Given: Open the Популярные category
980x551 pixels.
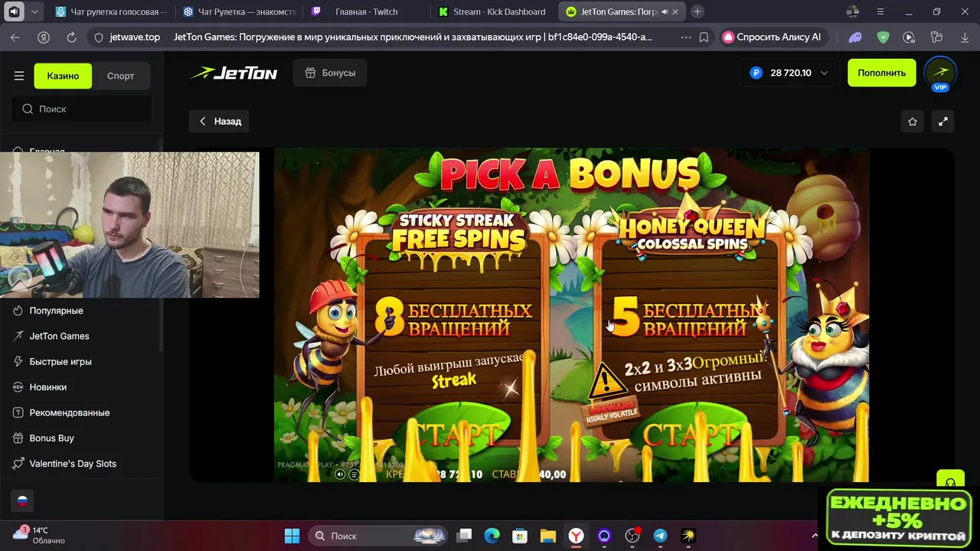Looking at the screenshot, I should point(56,311).
